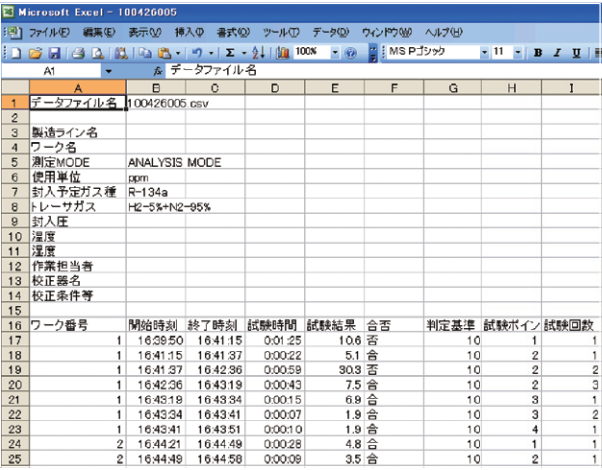Select column G header

[x=453, y=88]
